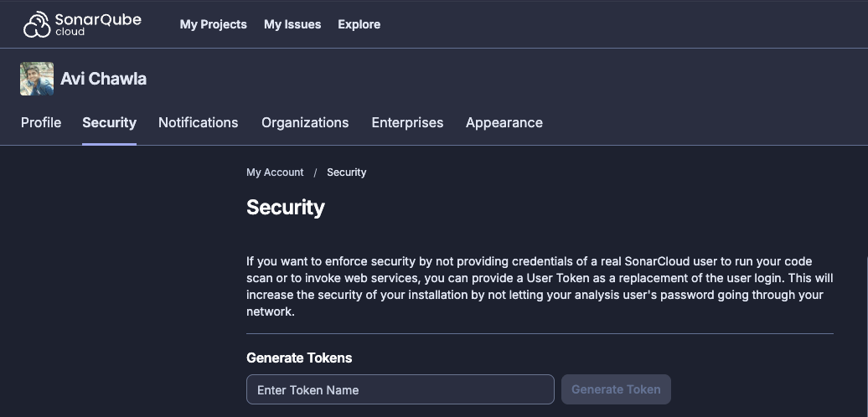Screen dimensions: 868x417
Task: Switch to the Profile tab
Action: (x=41, y=122)
